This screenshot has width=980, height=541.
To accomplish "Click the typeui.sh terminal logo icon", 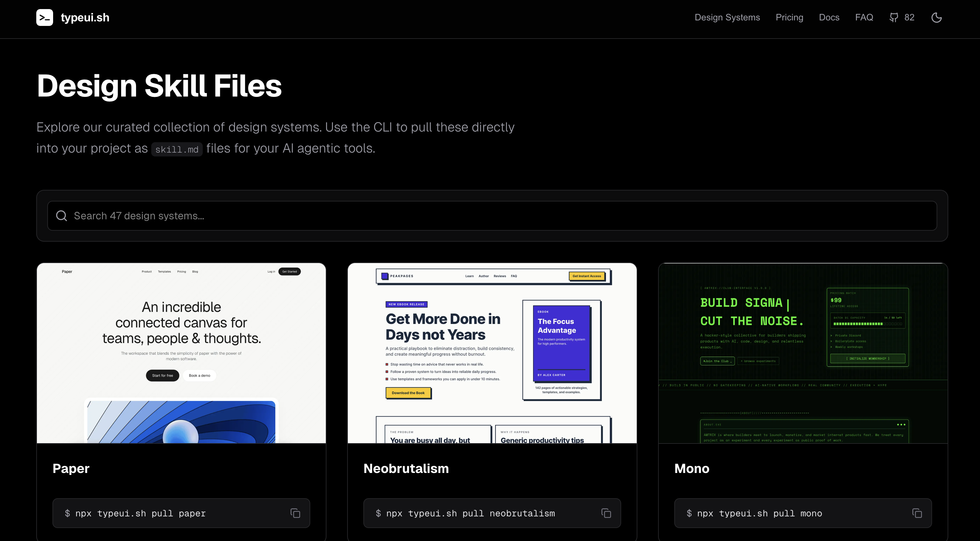I will [x=44, y=17].
